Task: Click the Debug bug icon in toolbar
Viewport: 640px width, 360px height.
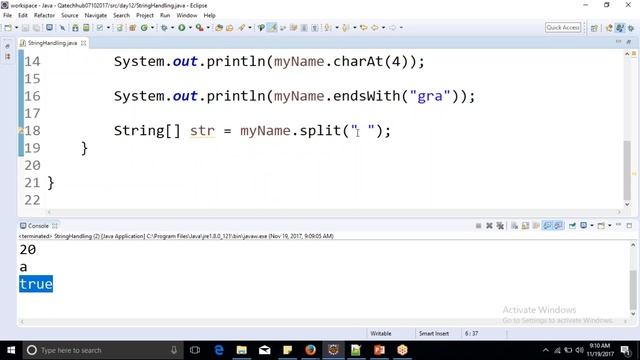Action: (164, 28)
